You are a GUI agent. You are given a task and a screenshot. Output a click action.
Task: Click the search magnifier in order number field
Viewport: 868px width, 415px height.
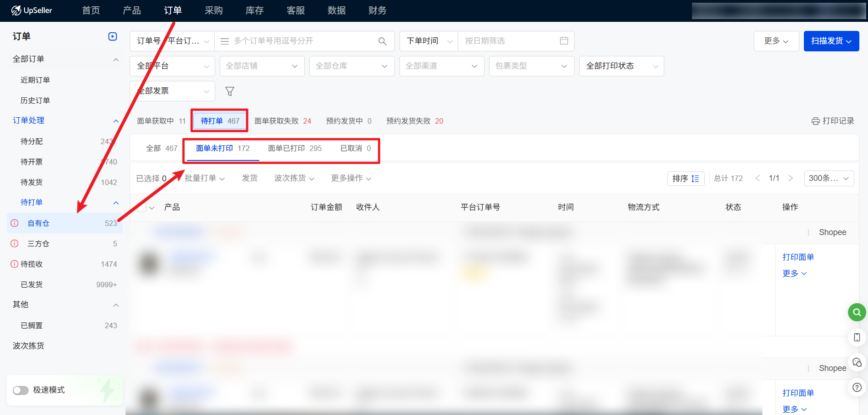(382, 41)
